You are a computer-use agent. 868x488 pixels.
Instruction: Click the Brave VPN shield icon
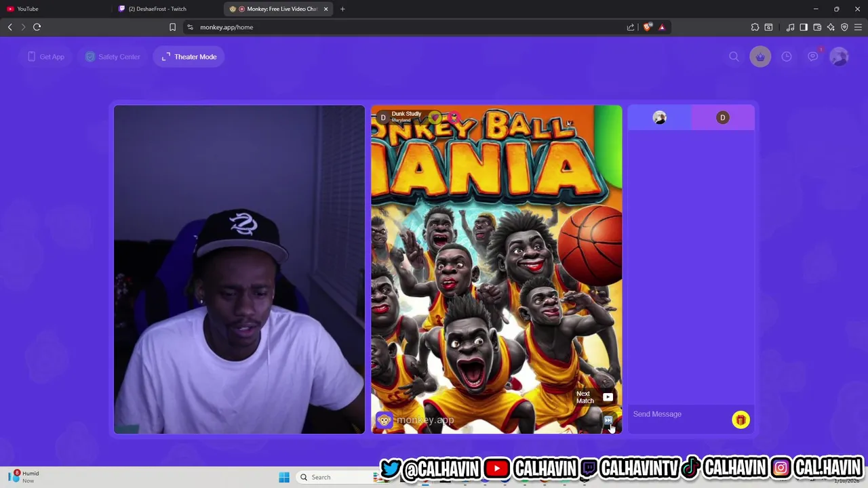click(x=844, y=27)
